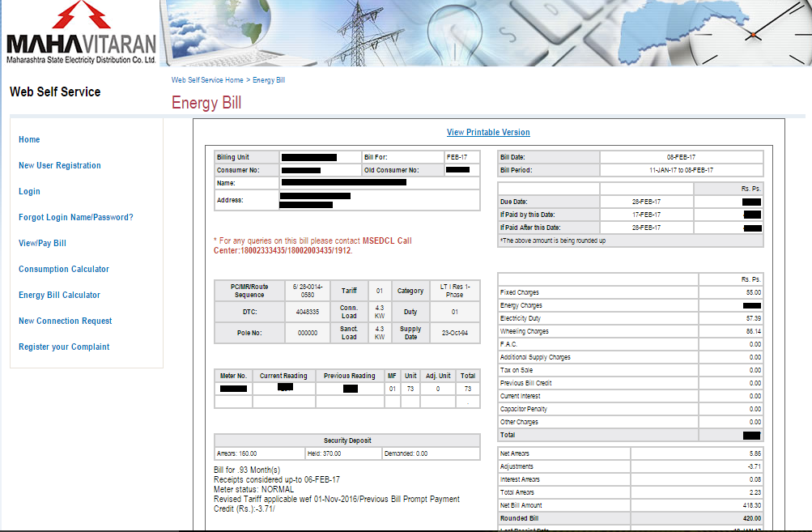Navigate to Home in the sidebar
The width and height of the screenshot is (812, 532).
tap(28, 139)
